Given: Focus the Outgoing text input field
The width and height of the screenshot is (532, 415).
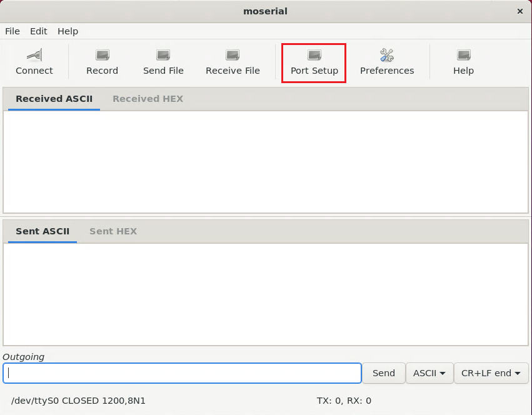Looking at the screenshot, I should pos(182,373).
